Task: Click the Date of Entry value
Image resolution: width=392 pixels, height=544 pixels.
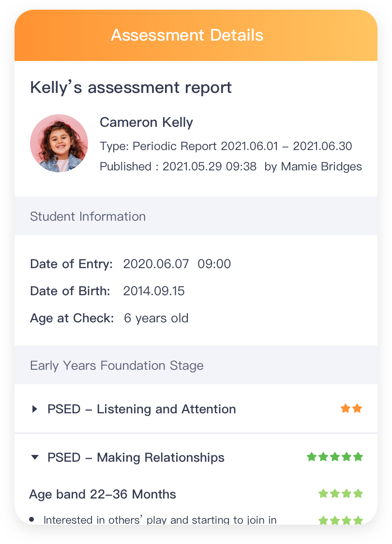Action: 177,264
